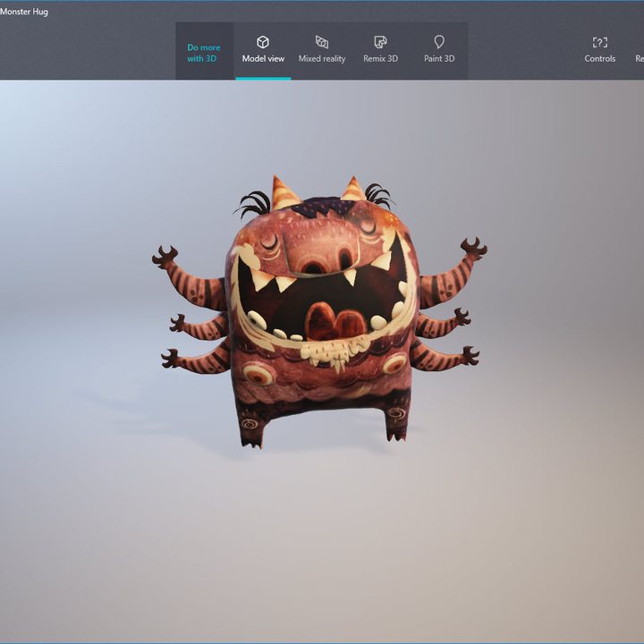Open Remix 3D from the toolbar
The image size is (644, 644).
380,51
